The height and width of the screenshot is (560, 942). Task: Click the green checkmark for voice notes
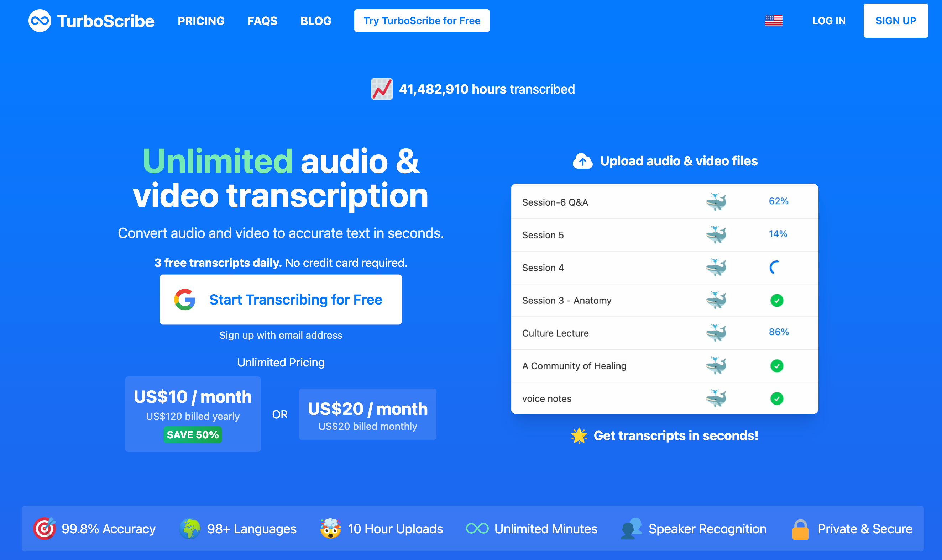[776, 398]
